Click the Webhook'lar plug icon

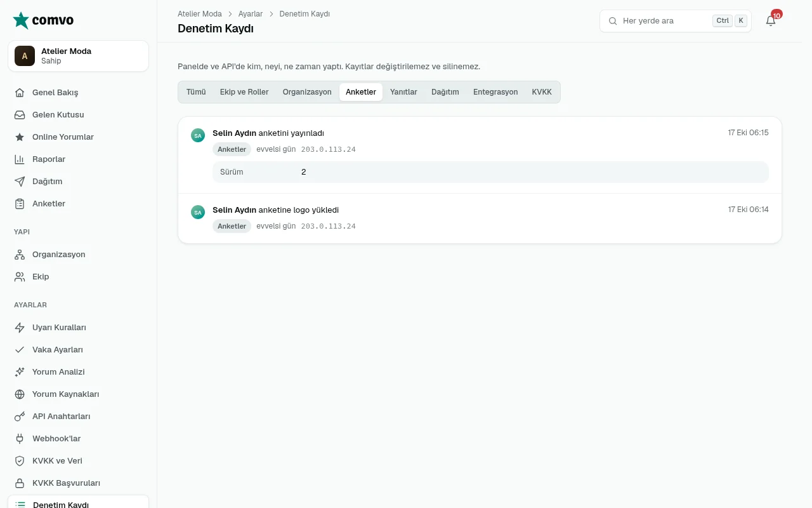20,439
